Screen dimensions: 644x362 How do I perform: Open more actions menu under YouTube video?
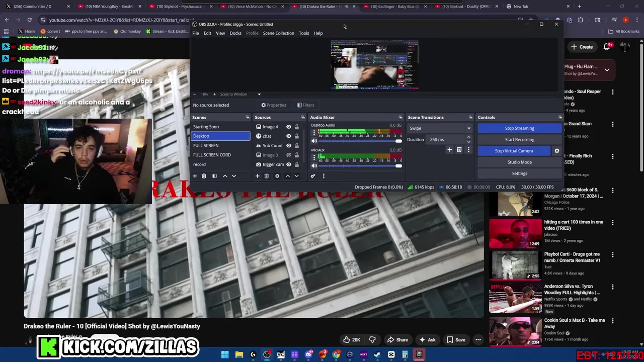point(478,340)
